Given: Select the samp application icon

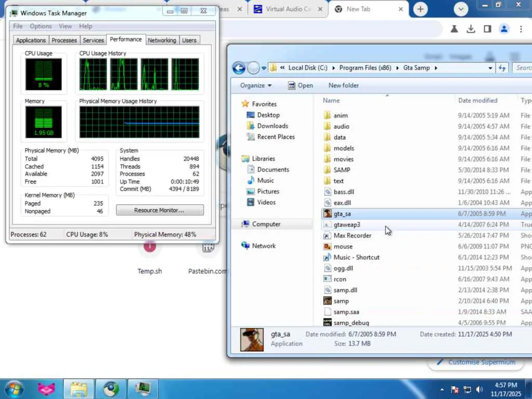Looking at the screenshot, I should point(327,301).
